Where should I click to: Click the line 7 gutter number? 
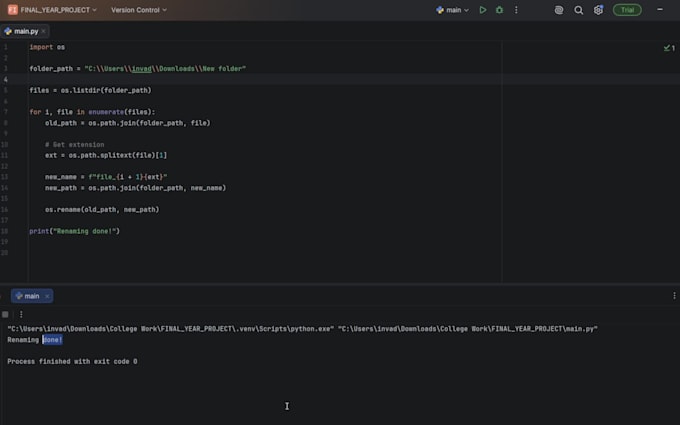pyautogui.click(x=5, y=112)
